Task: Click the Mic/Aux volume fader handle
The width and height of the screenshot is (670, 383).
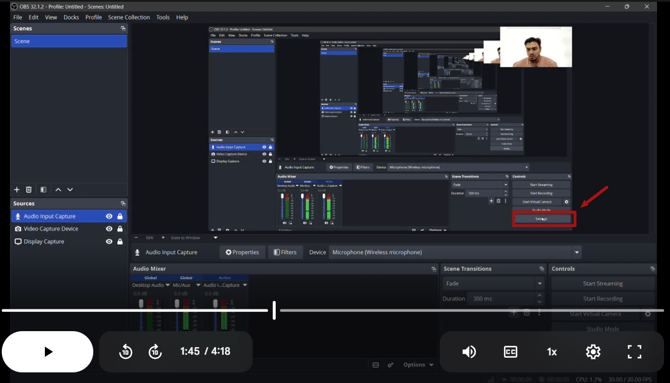Action: (x=177, y=303)
